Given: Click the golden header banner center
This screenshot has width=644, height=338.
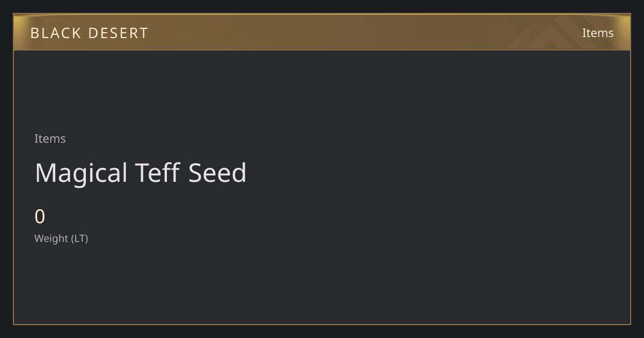Looking at the screenshot, I should [322, 32].
